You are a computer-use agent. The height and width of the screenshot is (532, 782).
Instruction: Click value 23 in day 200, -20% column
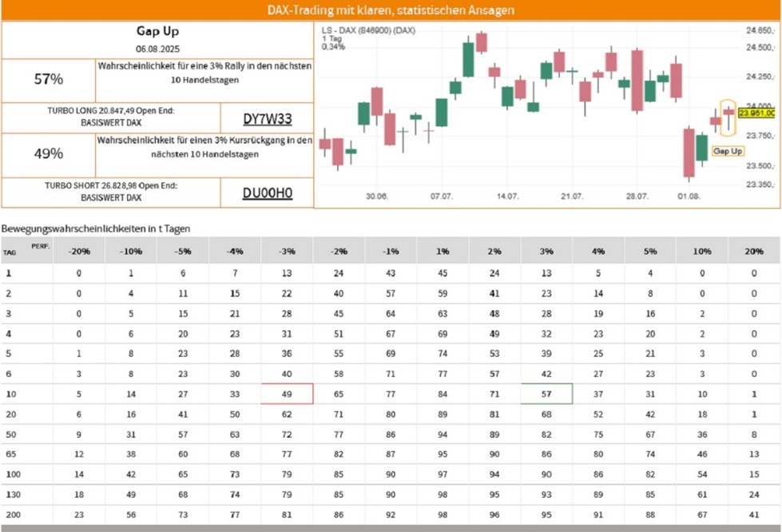pos(79,514)
